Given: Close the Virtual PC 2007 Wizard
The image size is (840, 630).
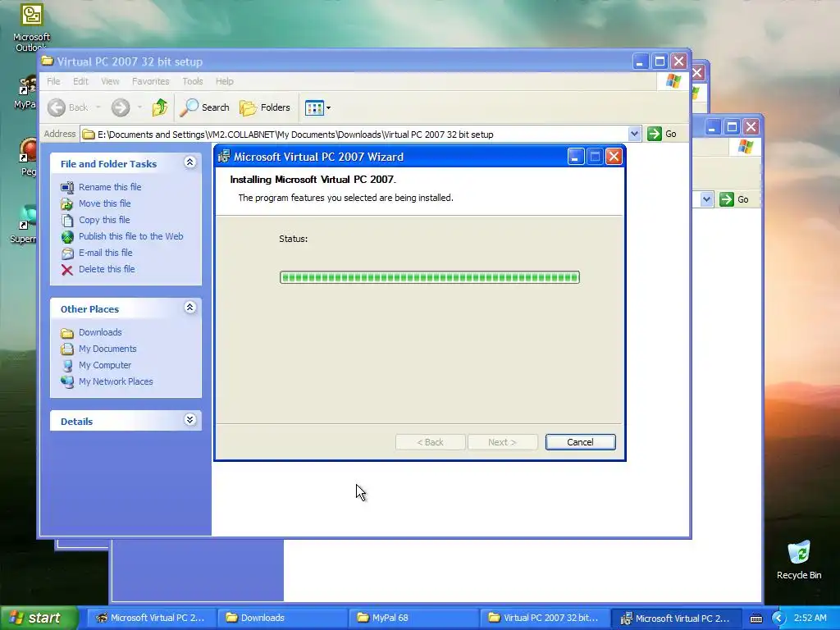Looking at the screenshot, I should click(614, 157).
